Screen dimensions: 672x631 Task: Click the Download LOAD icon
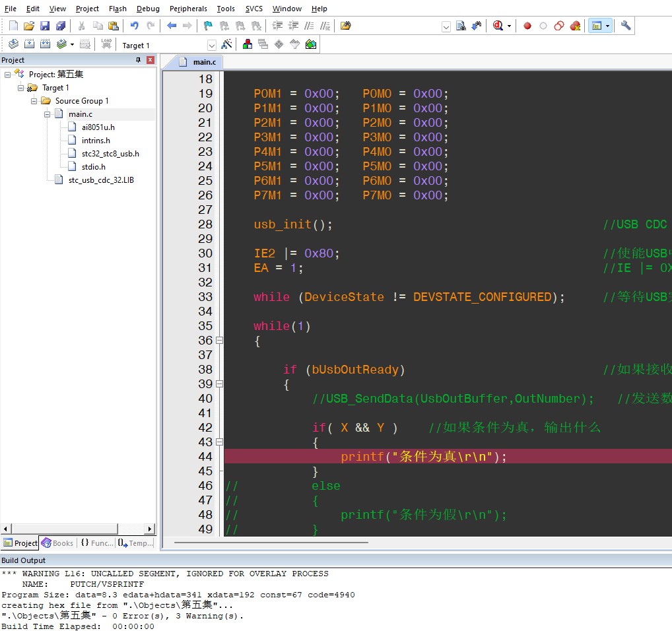106,45
